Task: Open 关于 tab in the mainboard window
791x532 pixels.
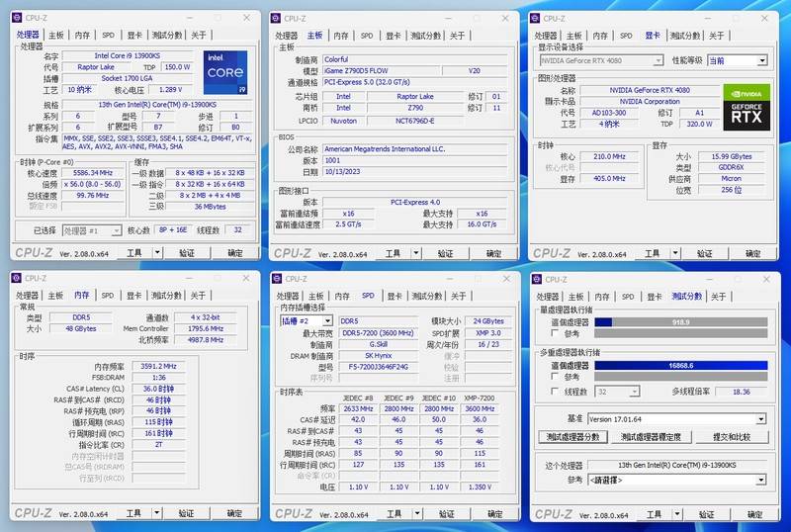Action: [x=457, y=36]
